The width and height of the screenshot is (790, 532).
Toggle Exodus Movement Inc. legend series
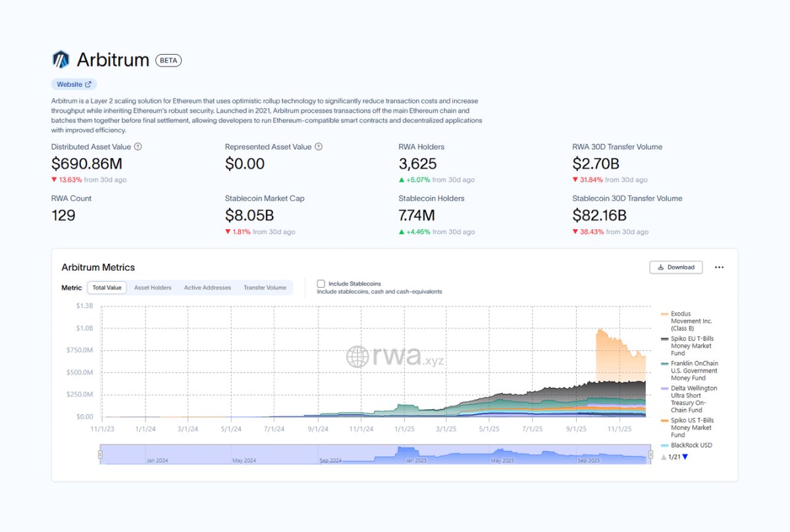coord(689,321)
